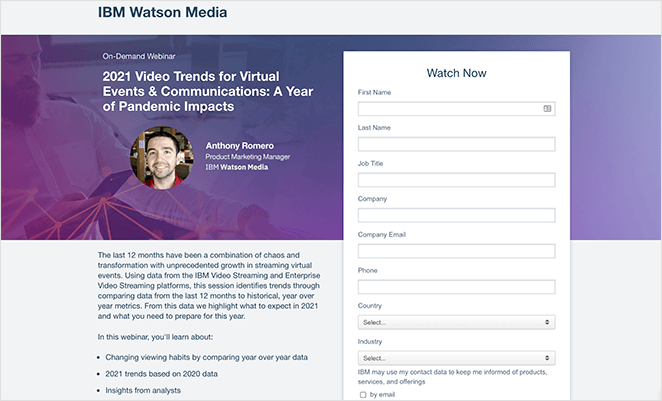Click 'In this webinar, you'll learn about:' text
The width and height of the screenshot is (662, 401).
(x=155, y=337)
